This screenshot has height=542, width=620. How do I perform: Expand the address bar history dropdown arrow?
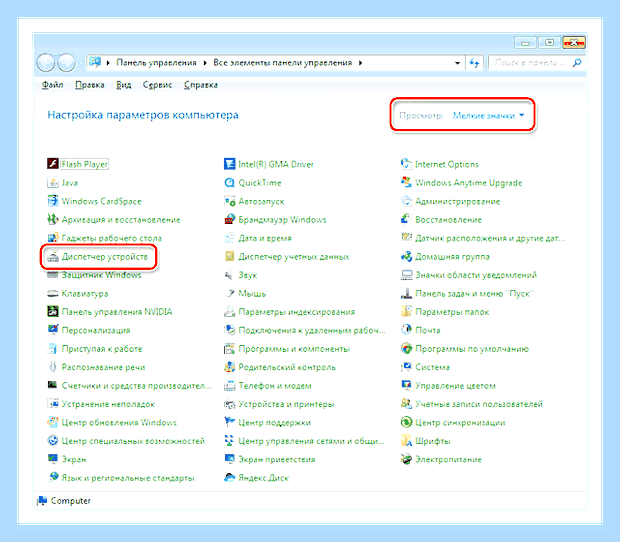[457, 63]
